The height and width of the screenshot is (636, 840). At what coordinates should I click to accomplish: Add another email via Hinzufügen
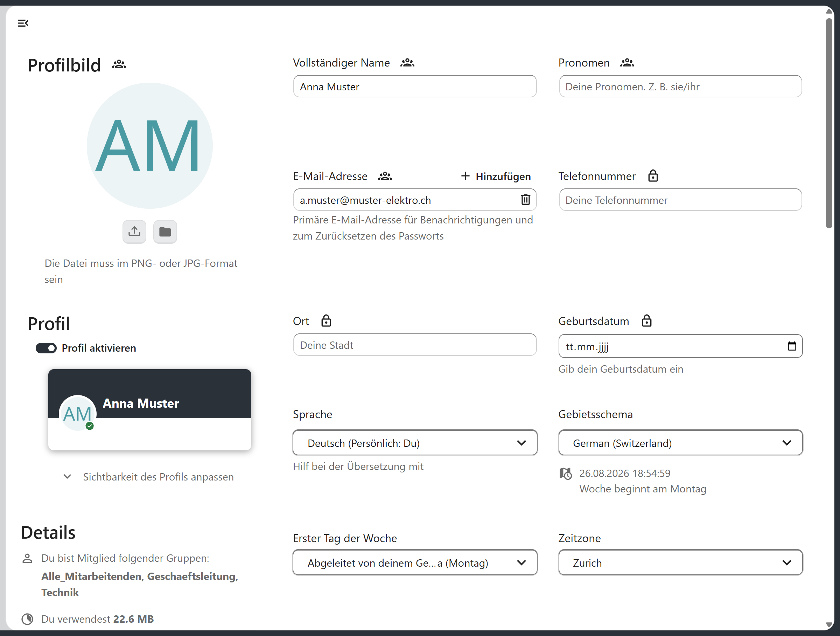click(495, 176)
